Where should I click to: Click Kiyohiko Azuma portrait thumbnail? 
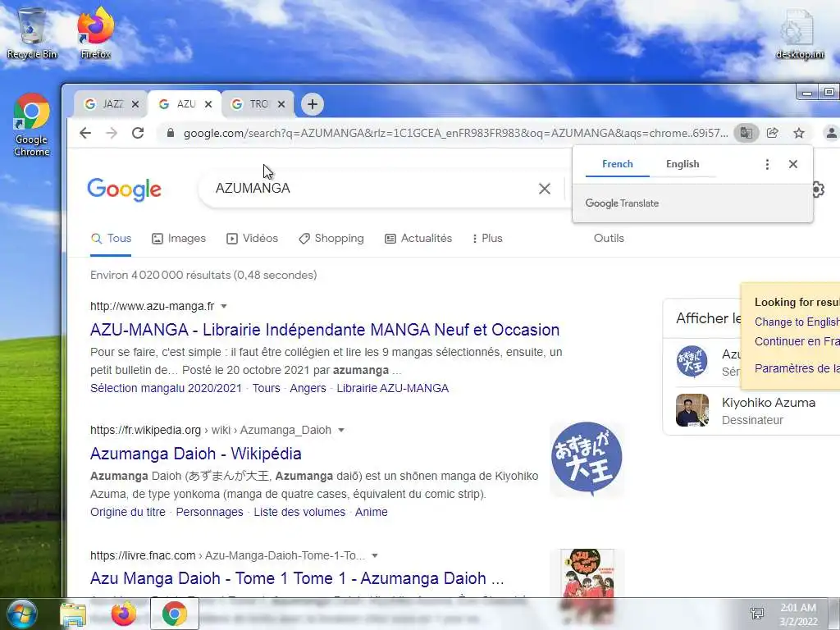pyautogui.click(x=692, y=410)
